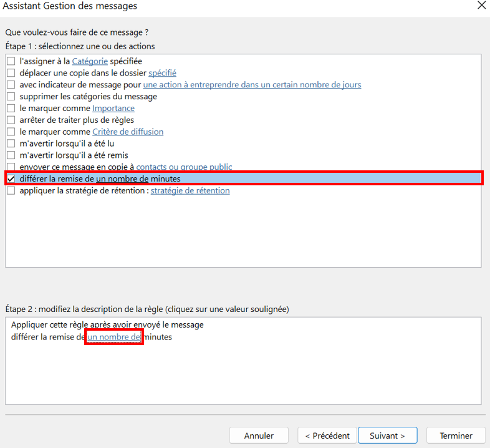490x448 pixels.
Task: Proceed with the 'Suivant >' button
Action: 387,436
